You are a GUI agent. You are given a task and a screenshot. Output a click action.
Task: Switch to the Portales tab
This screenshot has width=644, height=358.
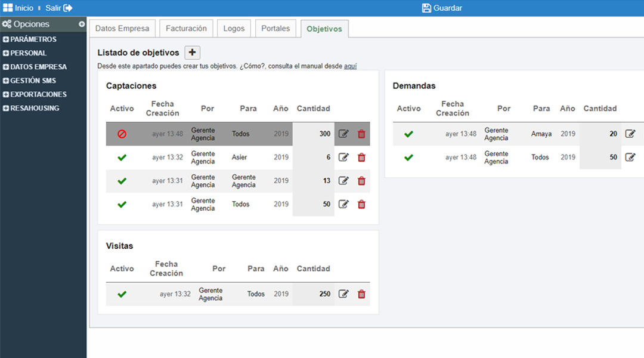point(275,29)
